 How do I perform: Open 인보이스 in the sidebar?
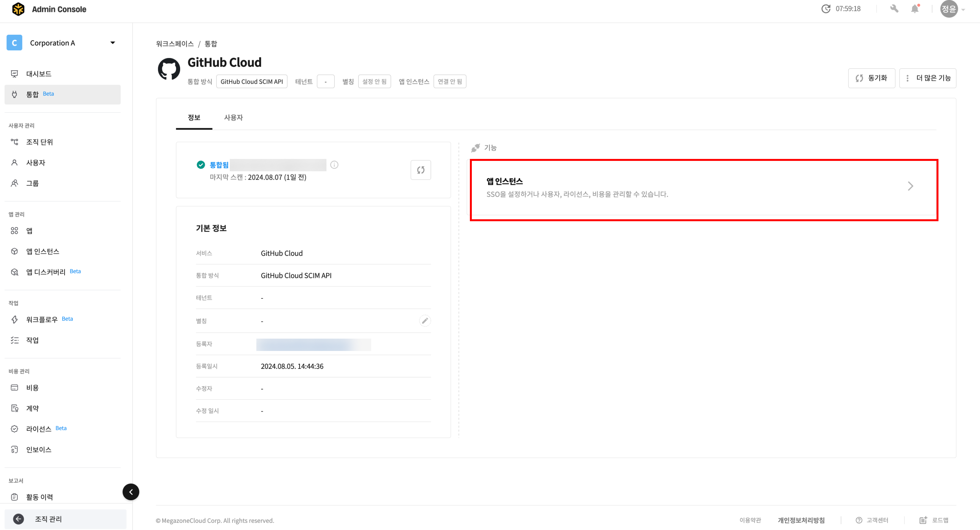tap(62, 450)
